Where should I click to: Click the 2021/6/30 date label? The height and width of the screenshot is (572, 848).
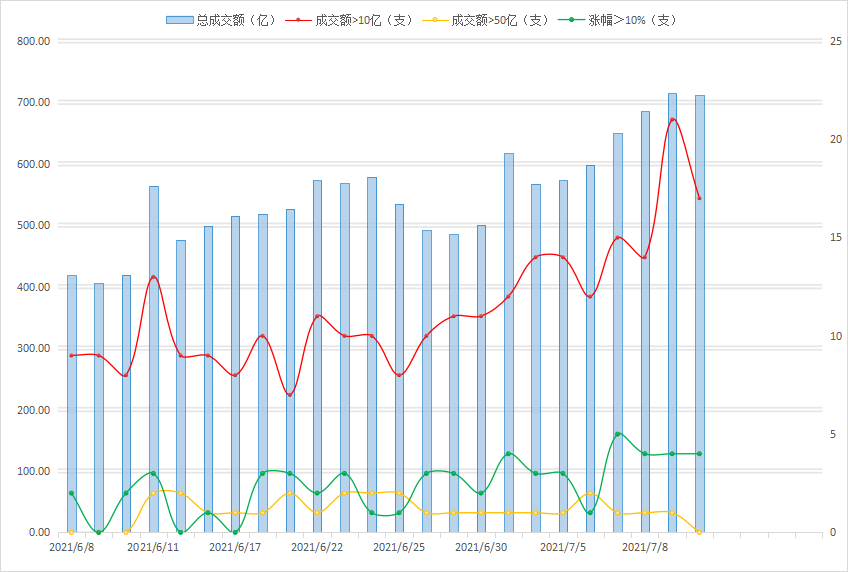pos(481,547)
